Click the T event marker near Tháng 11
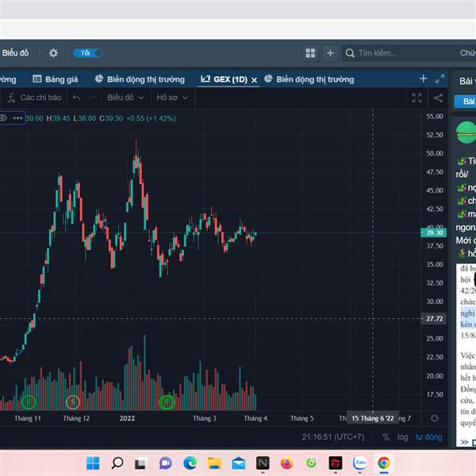Viewport: 476px width, 476px height. [x=29, y=402]
